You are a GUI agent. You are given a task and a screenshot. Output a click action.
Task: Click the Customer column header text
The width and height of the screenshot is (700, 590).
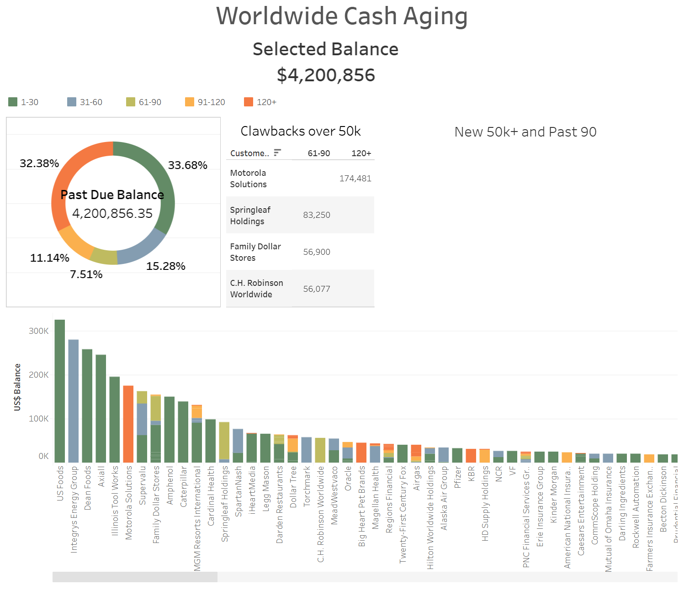pyautogui.click(x=249, y=153)
